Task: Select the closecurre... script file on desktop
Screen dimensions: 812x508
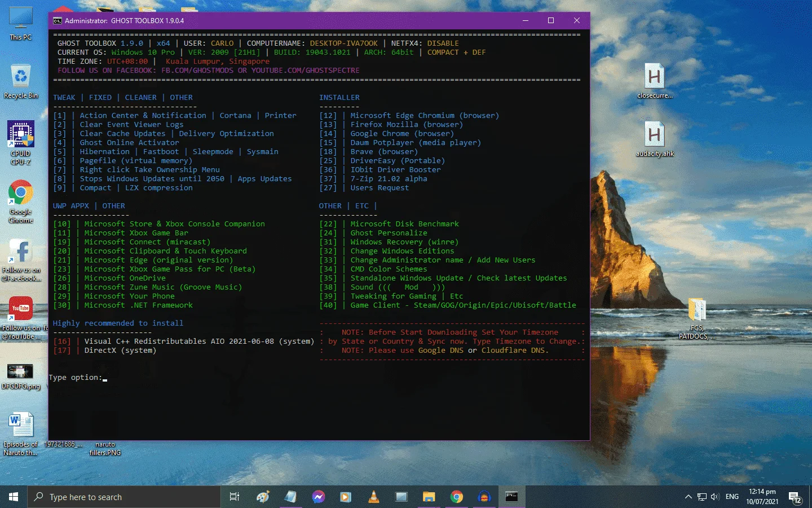Action: (655, 81)
